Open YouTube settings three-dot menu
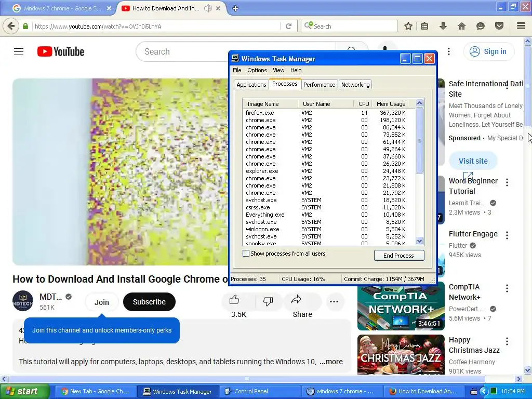Screen dimensions: 532x399 click(x=448, y=51)
